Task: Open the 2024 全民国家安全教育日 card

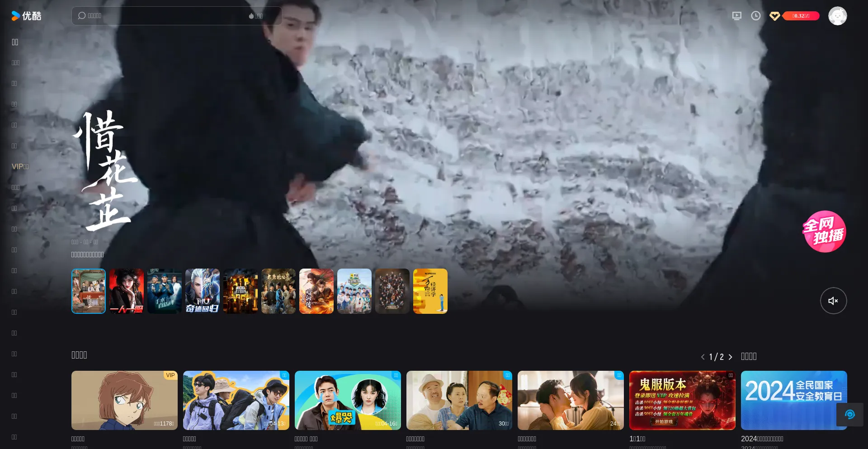Action: (794, 400)
